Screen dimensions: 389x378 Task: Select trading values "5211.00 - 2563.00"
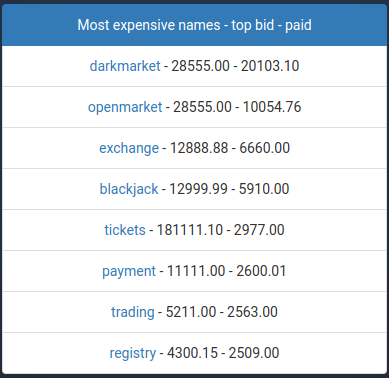pos(222,312)
